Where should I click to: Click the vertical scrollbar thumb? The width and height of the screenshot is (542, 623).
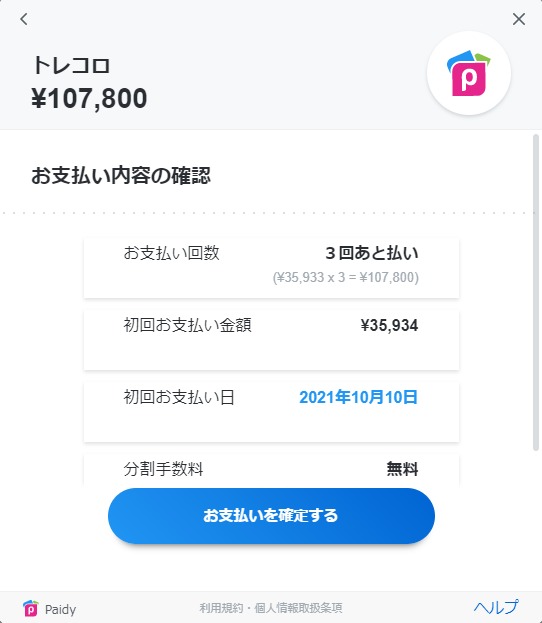(x=536, y=292)
